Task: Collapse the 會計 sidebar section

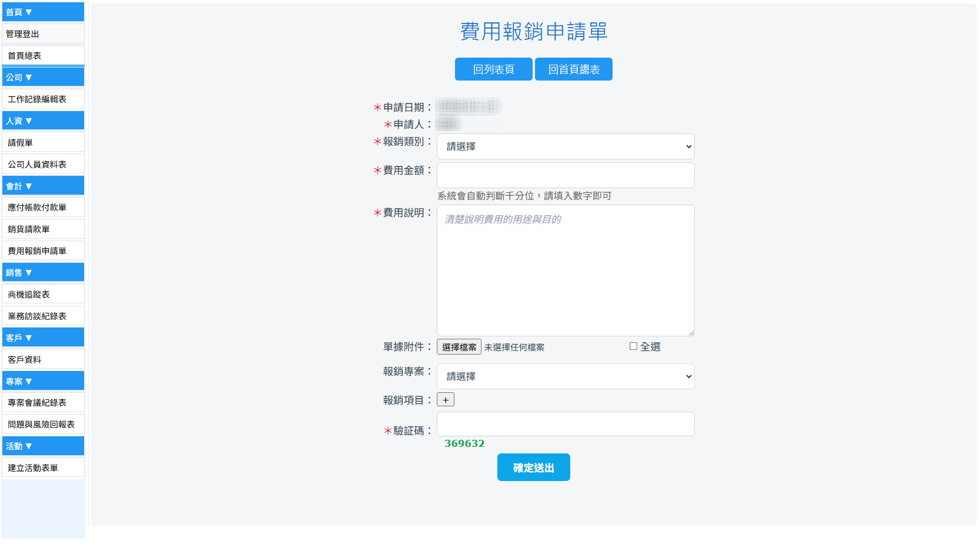Action: click(x=43, y=186)
